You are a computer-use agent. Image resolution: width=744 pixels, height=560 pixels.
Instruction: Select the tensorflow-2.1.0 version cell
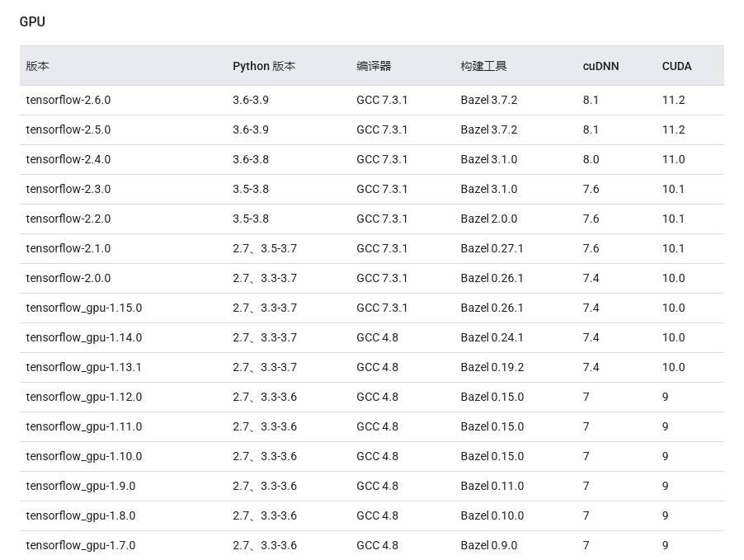pyautogui.click(x=68, y=248)
